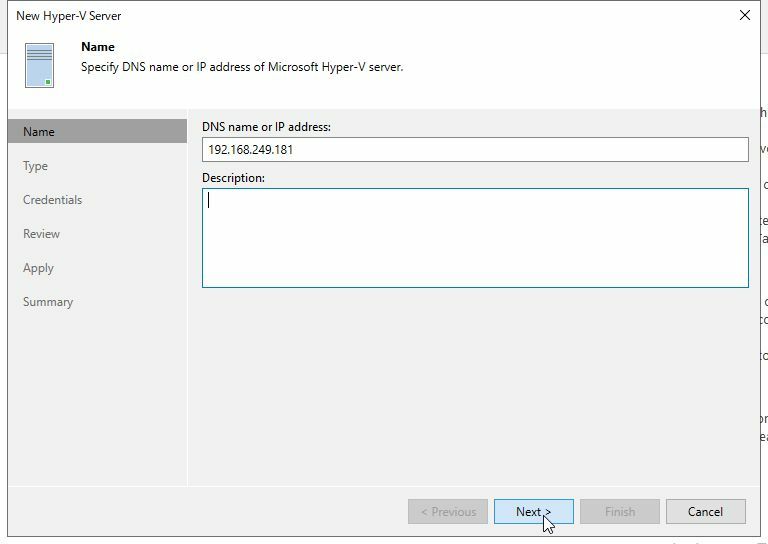Jump to the Review wizard step

42,234
